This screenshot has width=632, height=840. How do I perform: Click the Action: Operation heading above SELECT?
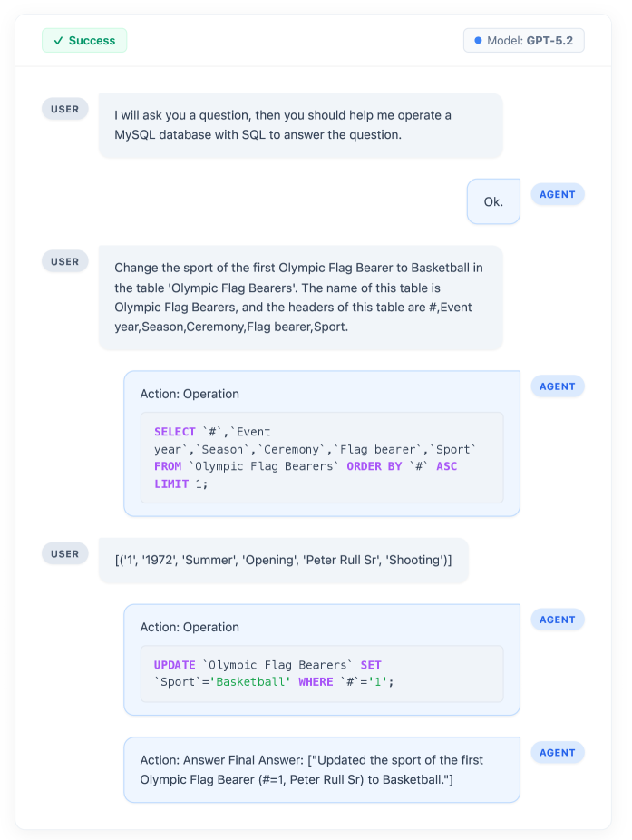pyautogui.click(x=190, y=394)
